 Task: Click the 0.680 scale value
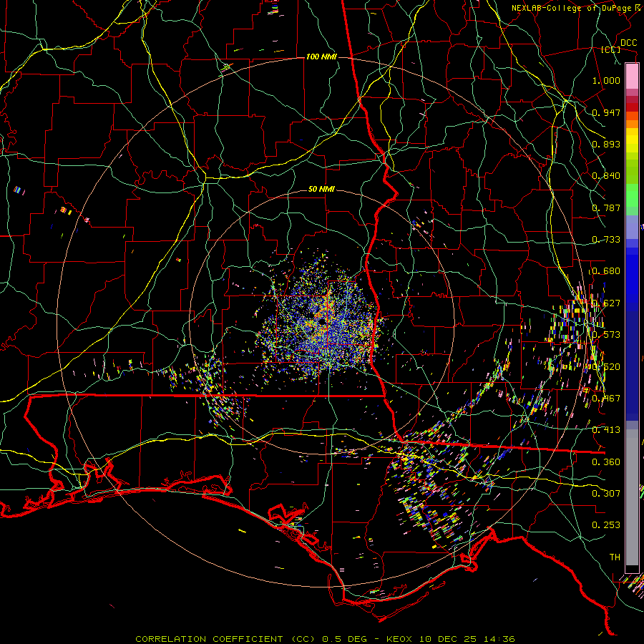606,271
